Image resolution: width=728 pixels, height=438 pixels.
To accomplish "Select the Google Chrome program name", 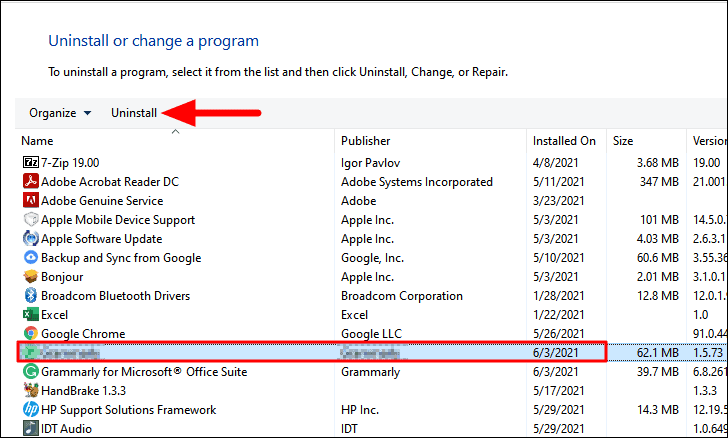I will coord(83,334).
